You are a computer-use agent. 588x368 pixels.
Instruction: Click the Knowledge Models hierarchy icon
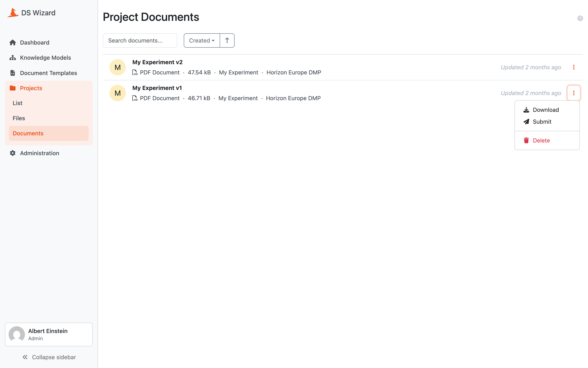pyautogui.click(x=13, y=58)
